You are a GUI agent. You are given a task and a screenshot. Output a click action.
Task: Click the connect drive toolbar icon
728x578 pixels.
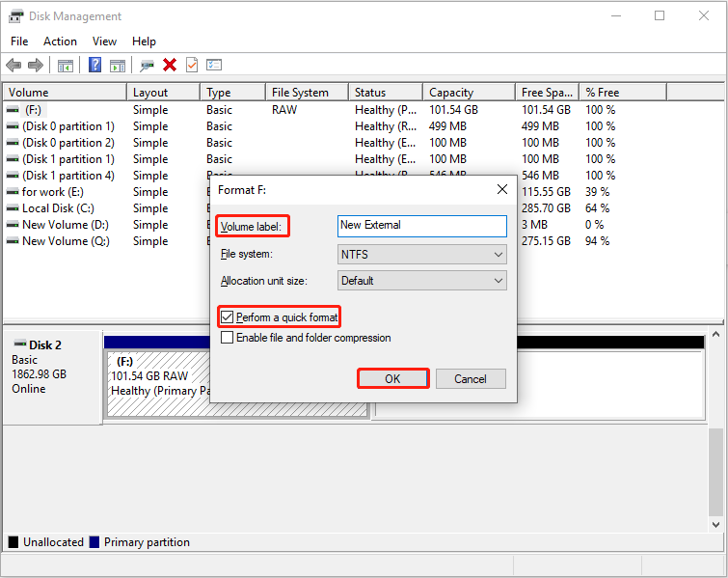(x=147, y=65)
